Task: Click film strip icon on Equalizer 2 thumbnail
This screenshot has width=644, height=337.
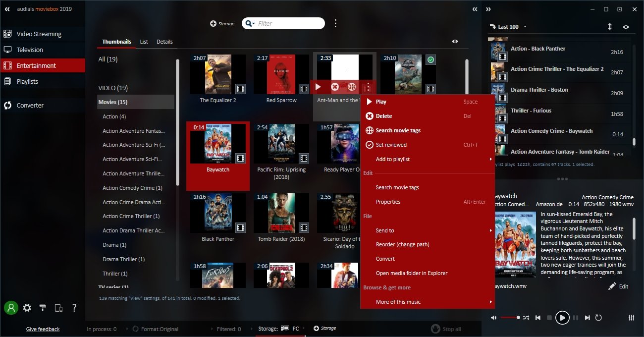Action: pyautogui.click(x=240, y=89)
